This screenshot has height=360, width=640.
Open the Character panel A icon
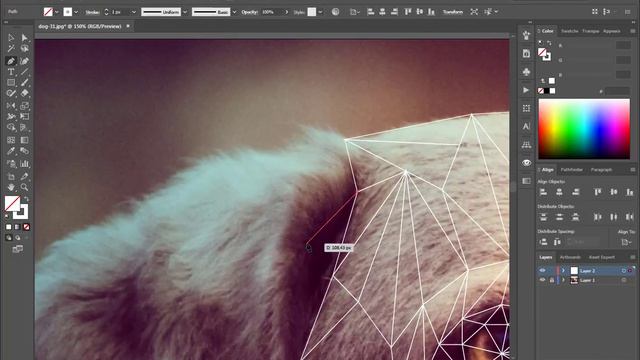(x=526, y=126)
